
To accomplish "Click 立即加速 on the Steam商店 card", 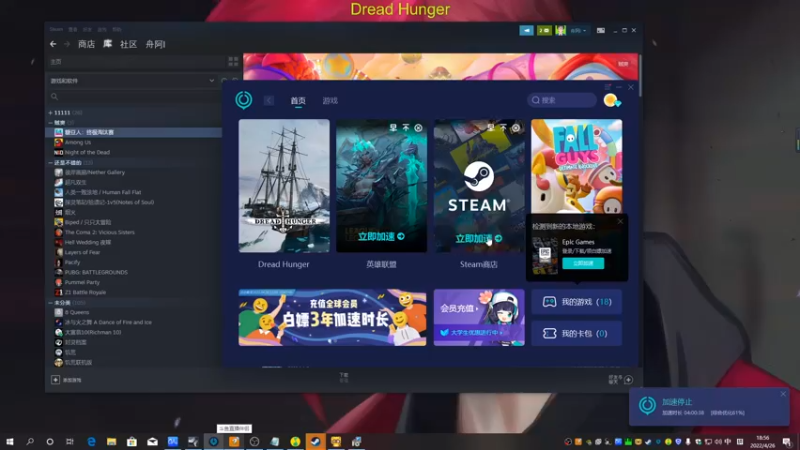I will [x=479, y=238].
